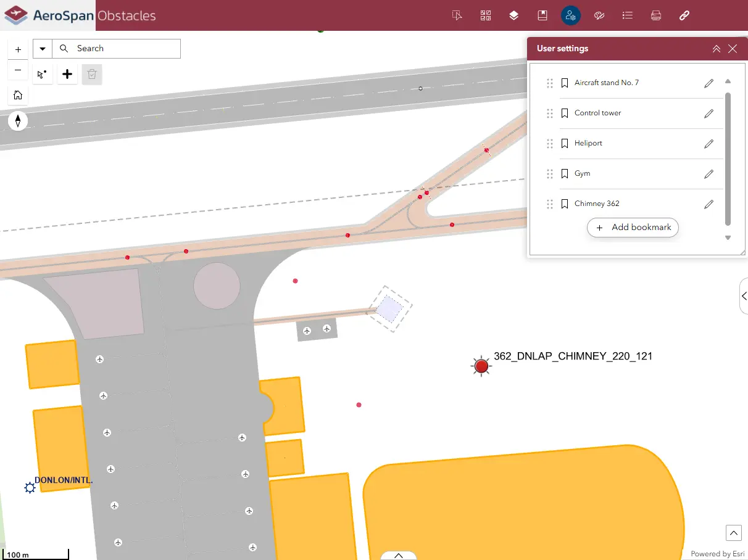Click the Add bookmark button
Screen dimensions: 748x560
click(633, 228)
